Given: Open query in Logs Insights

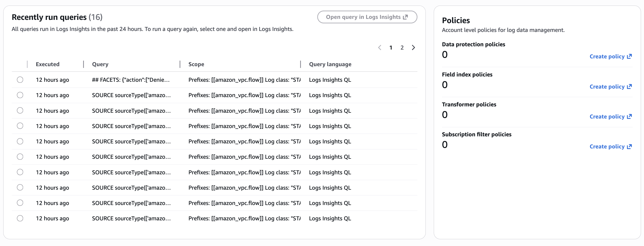Looking at the screenshot, I should [x=367, y=17].
